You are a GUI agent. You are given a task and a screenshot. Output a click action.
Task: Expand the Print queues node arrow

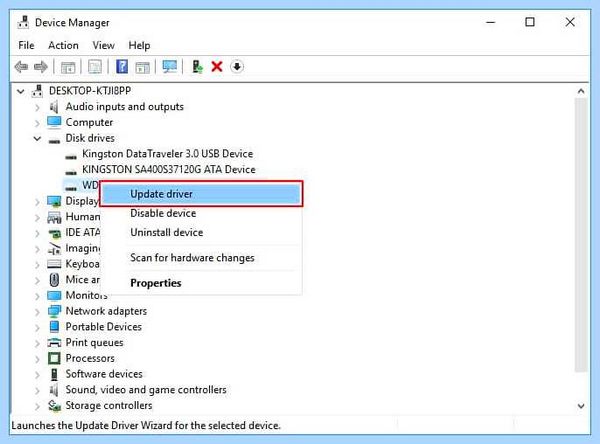[x=37, y=343]
